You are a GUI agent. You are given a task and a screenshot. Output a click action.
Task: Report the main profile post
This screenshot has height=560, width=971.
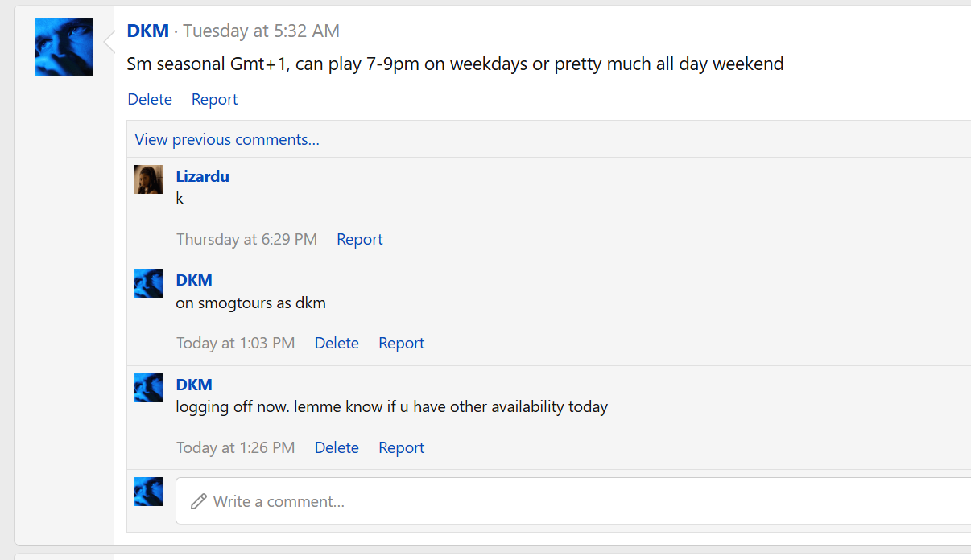pos(214,99)
